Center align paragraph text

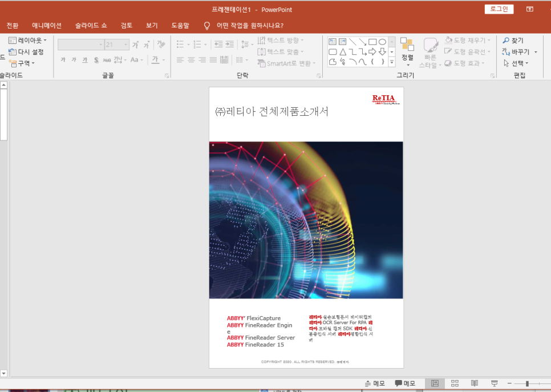191,60
